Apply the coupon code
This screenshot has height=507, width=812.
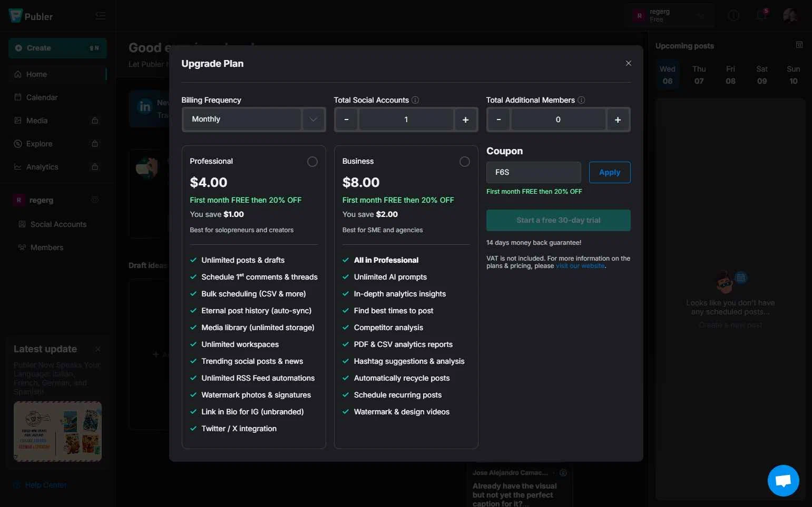[x=610, y=172]
